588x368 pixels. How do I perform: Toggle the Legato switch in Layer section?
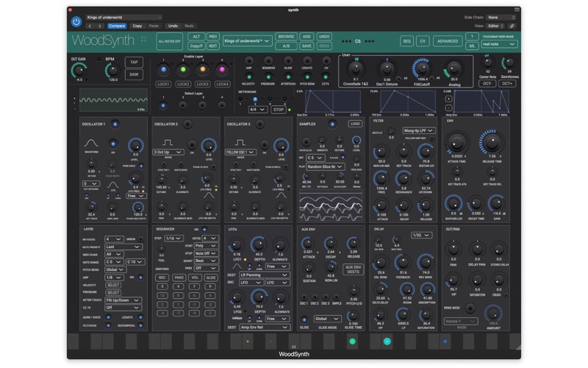pos(140,317)
